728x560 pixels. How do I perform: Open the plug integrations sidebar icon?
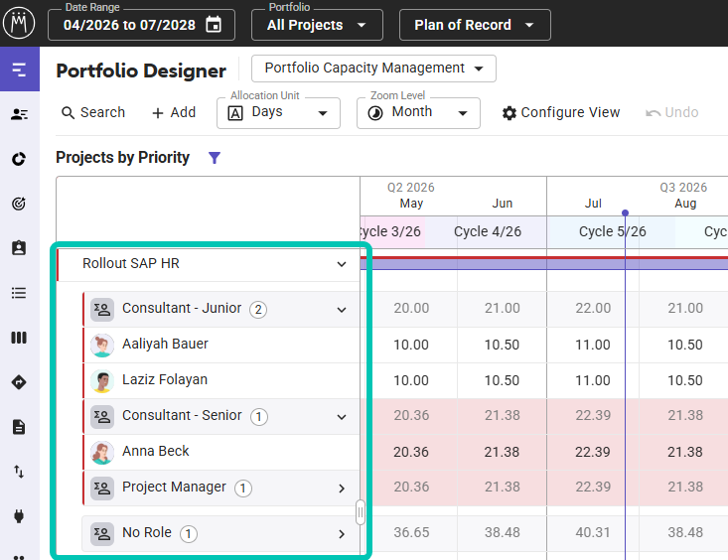tap(19, 516)
